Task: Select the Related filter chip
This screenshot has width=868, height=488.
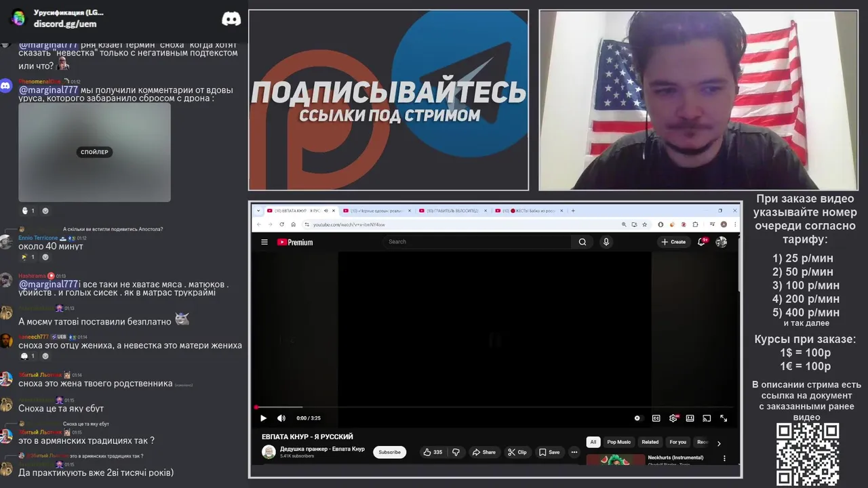Action: click(650, 442)
